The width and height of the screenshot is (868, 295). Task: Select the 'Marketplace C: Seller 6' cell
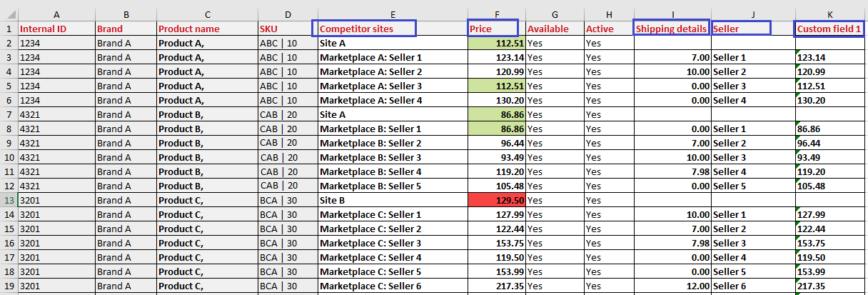point(393,286)
